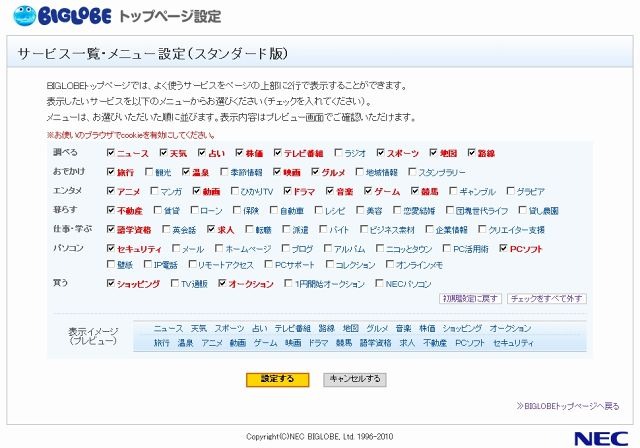Check the オンラインメモ checkbox
Screen dimensions: 640x448
(x=390, y=264)
